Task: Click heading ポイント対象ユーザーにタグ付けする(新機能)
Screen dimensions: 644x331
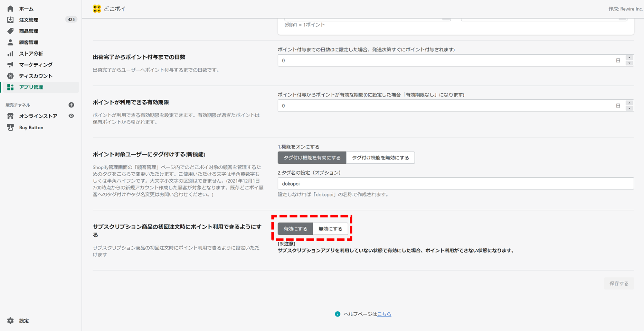Action: tap(149, 154)
